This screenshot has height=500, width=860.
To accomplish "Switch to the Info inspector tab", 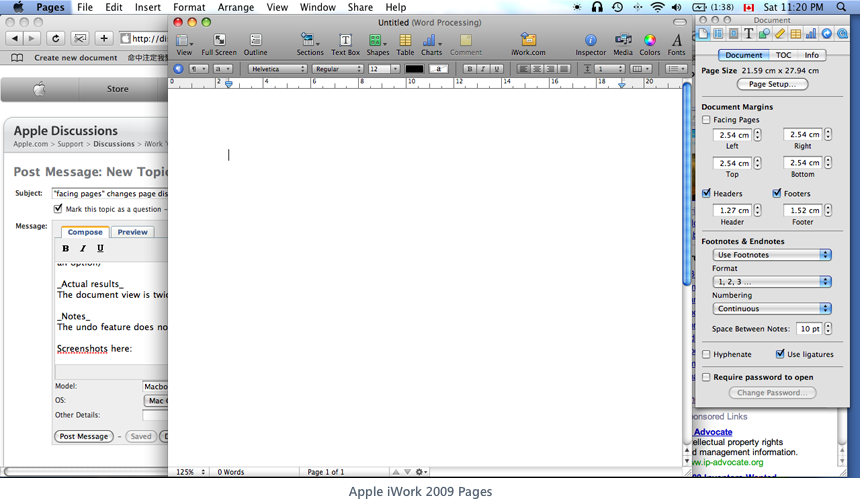I will [811, 55].
